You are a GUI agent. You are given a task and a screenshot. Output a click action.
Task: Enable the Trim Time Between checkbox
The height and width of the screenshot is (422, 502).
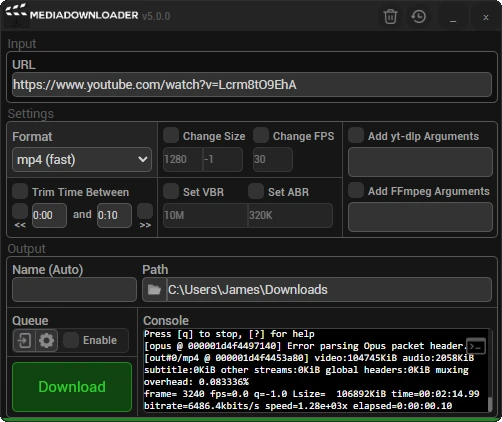[x=20, y=191]
